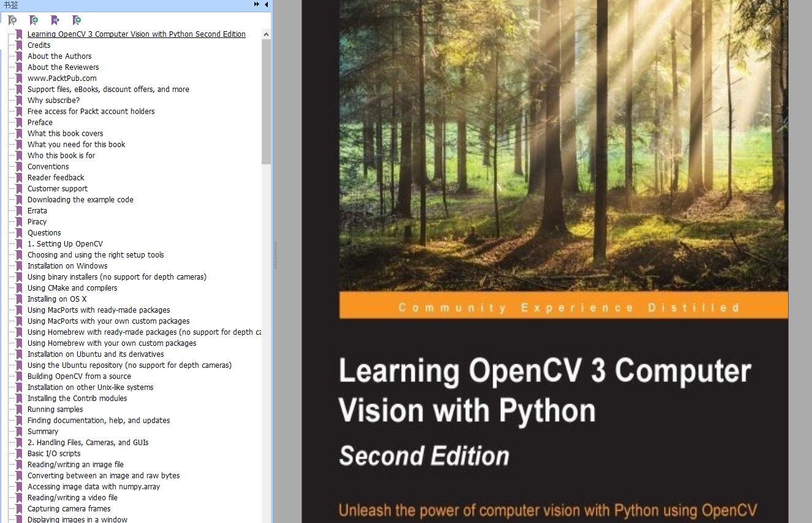
Task: Open Finding documentation, help, and updates
Action: tap(99, 421)
